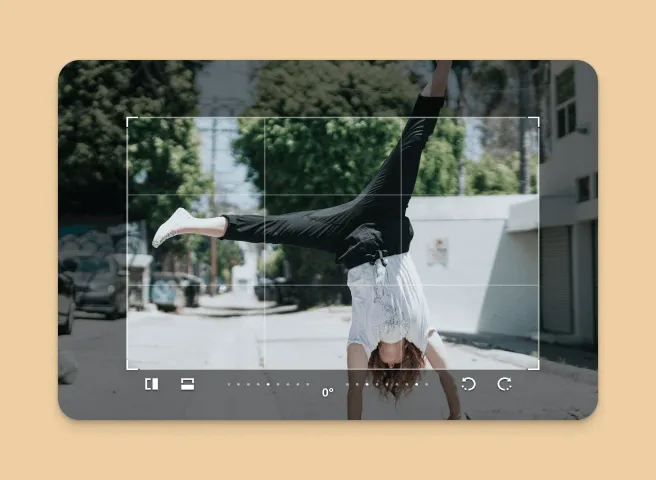The height and width of the screenshot is (480, 656).
Task: Click the 0° rotation angle readout
Action: click(x=328, y=392)
